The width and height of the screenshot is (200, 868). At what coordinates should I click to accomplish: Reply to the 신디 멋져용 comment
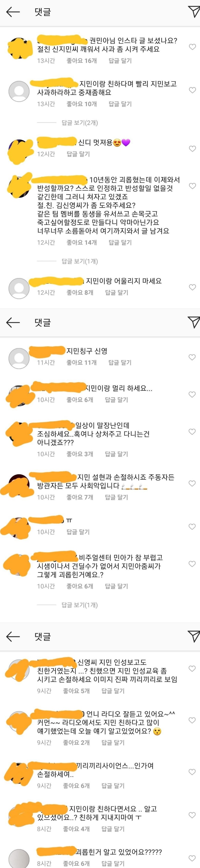[78, 154]
